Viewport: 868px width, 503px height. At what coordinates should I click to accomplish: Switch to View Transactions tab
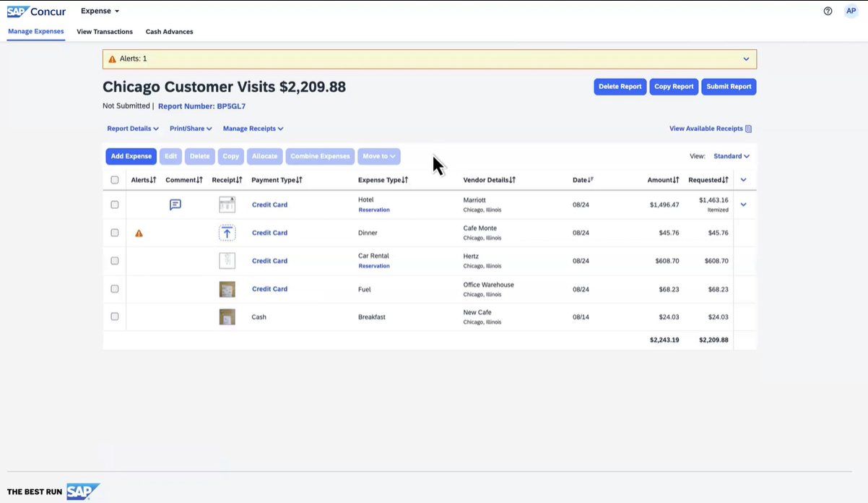105,32
